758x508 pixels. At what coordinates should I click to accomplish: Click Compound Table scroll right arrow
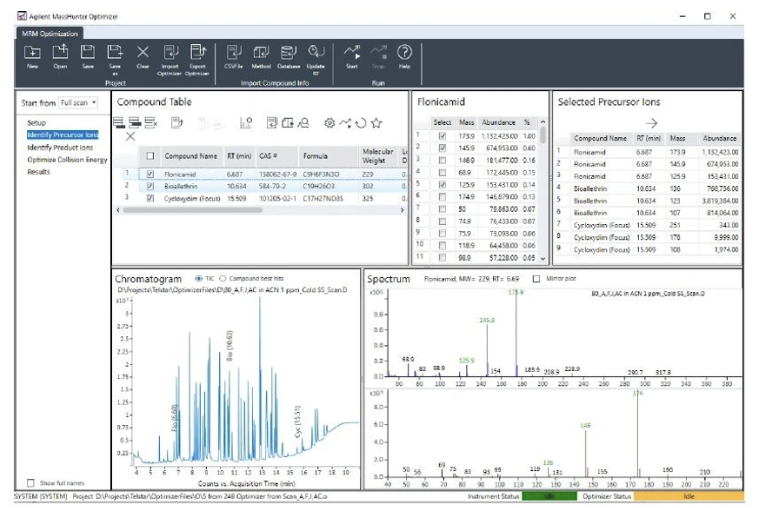pyautogui.click(x=402, y=210)
